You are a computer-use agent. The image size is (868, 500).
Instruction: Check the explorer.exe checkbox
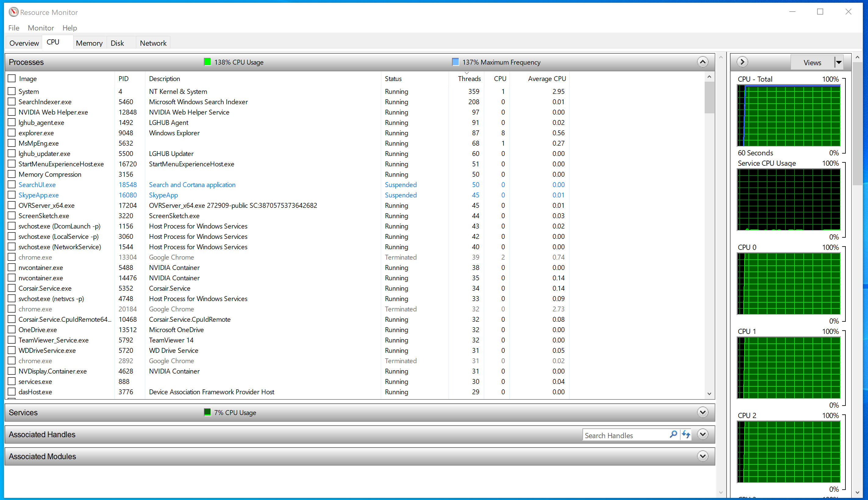[x=12, y=133]
